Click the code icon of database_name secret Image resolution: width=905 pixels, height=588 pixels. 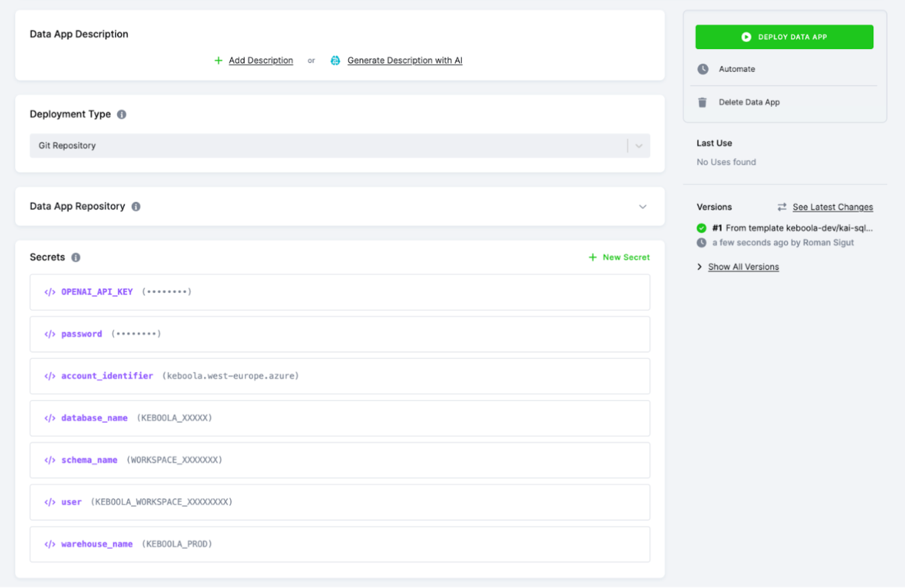click(x=50, y=418)
